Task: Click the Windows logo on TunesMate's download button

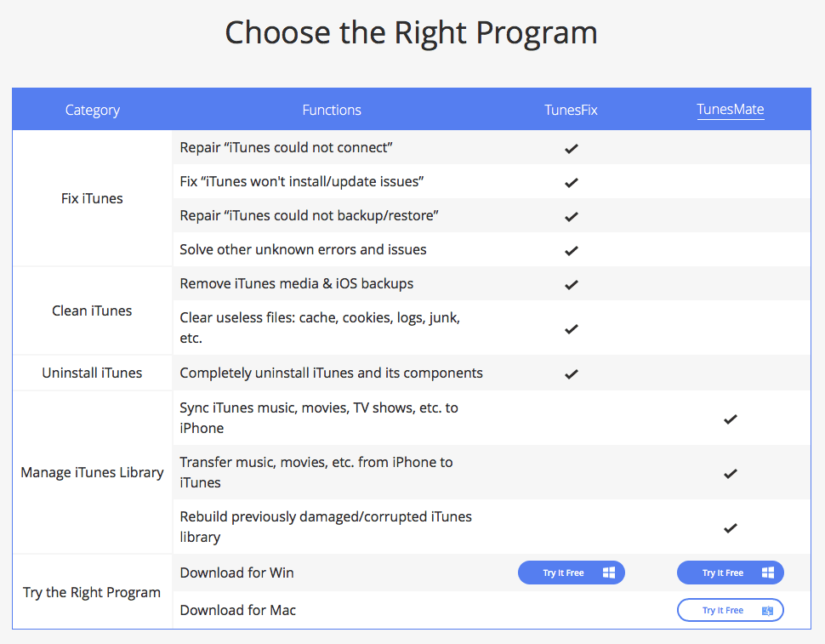Action: click(x=768, y=573)
